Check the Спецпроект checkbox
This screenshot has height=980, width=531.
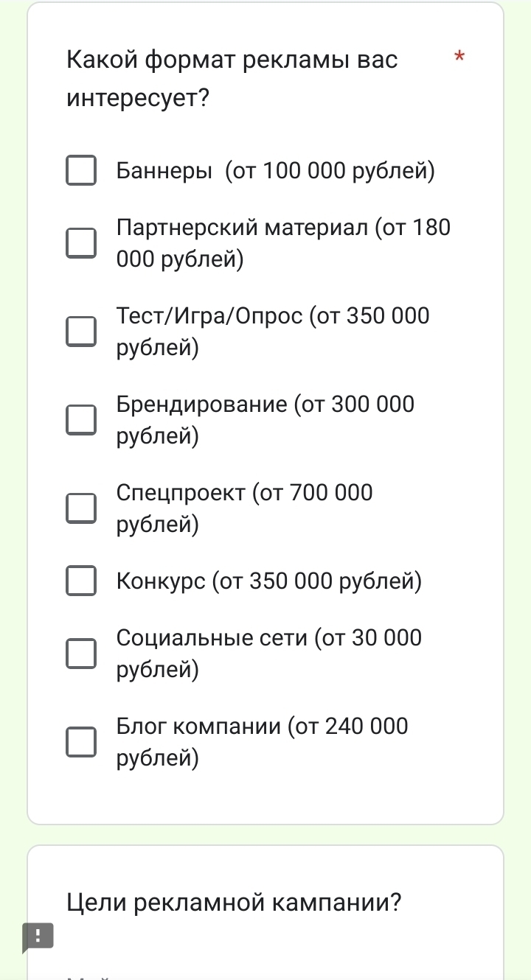pos(81,508)
